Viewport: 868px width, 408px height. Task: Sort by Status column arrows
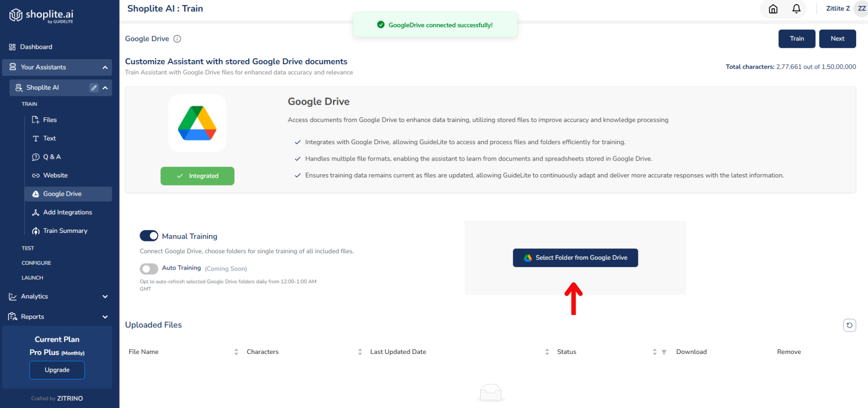pyautogui.click(x=655, y=352)
